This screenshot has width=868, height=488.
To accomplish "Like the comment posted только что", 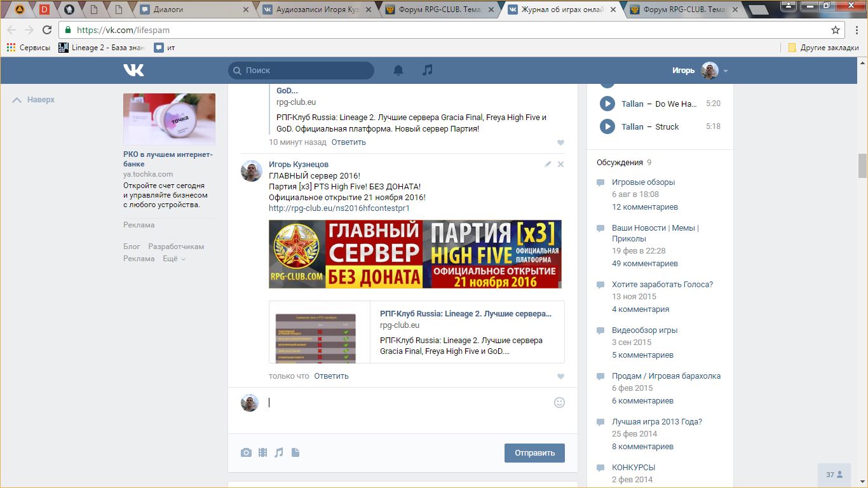I will tap(560, 376).
